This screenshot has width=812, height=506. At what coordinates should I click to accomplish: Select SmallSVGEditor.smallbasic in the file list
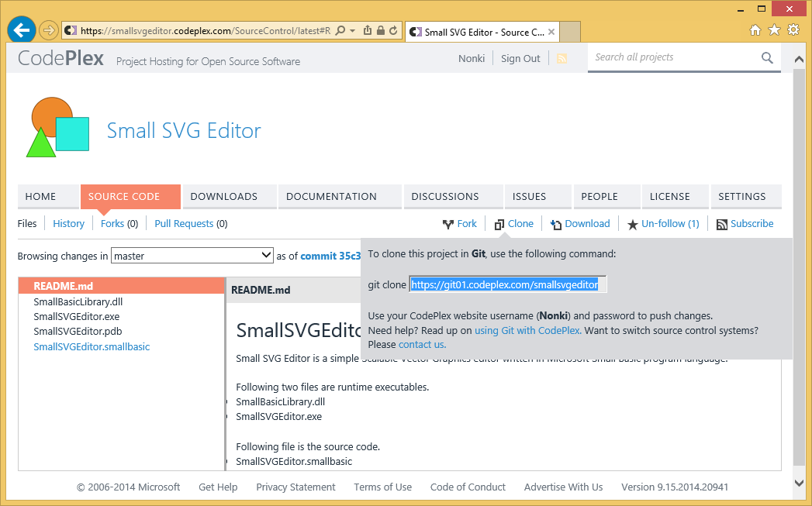[92, 346]
